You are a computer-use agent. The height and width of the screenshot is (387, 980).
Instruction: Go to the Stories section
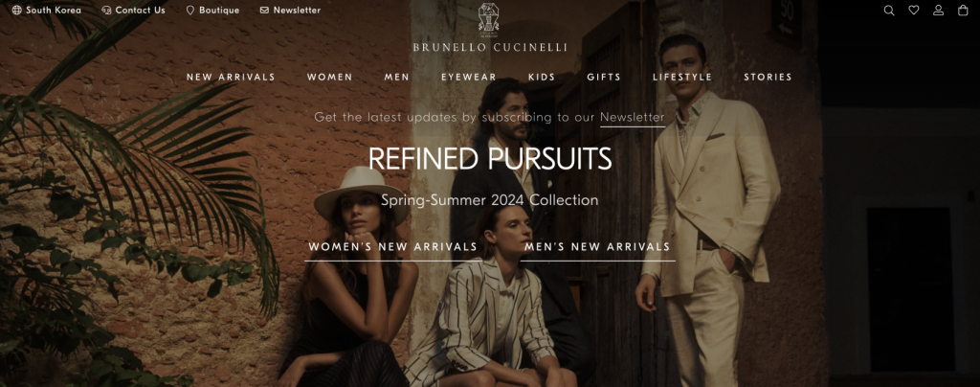click(x=768, y=77)
